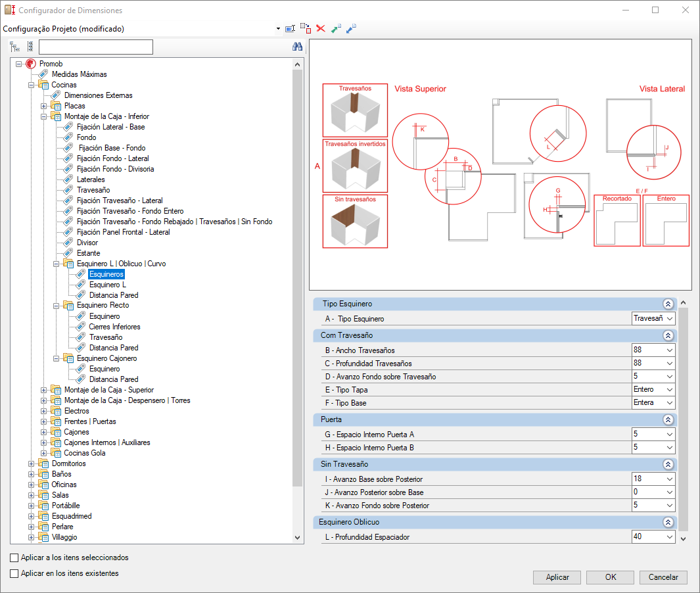
Task: Select Medidas Máximas in the tree
Action: coord(79,74)
